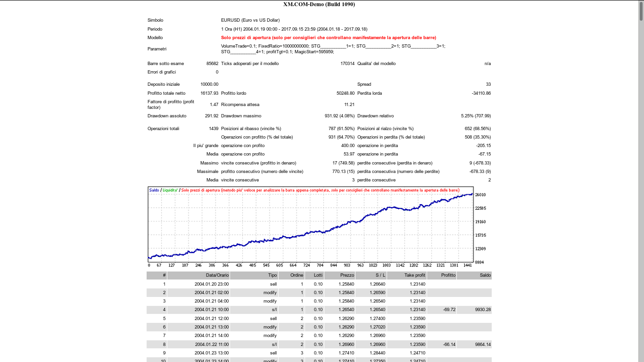Click the net profit value 16137.93
The image size is (644, 362).
pos(209,93)
